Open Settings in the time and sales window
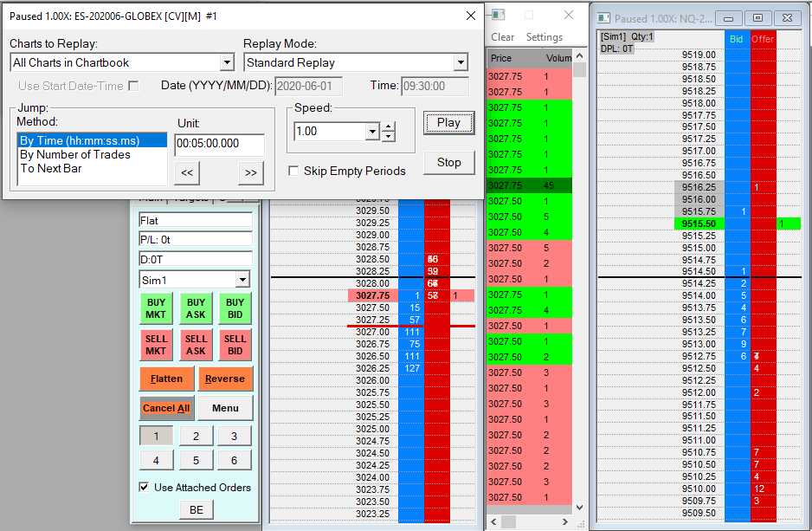Screen dimensions: 812x531 point(545,37)
